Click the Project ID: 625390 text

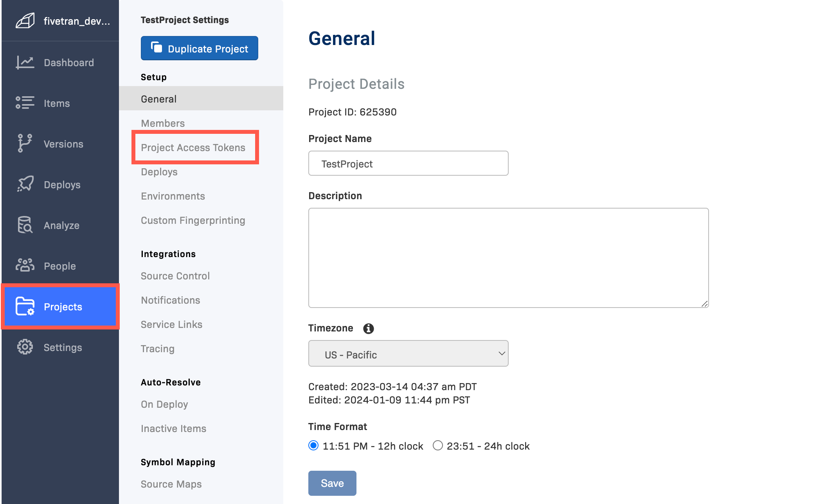353,112
